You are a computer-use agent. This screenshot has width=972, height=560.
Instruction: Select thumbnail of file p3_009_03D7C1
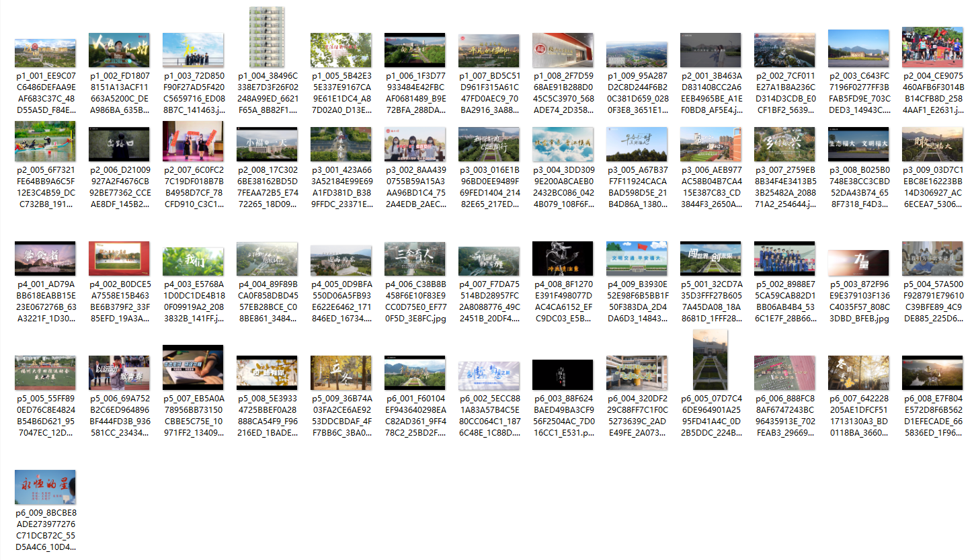tap(932, 145)
